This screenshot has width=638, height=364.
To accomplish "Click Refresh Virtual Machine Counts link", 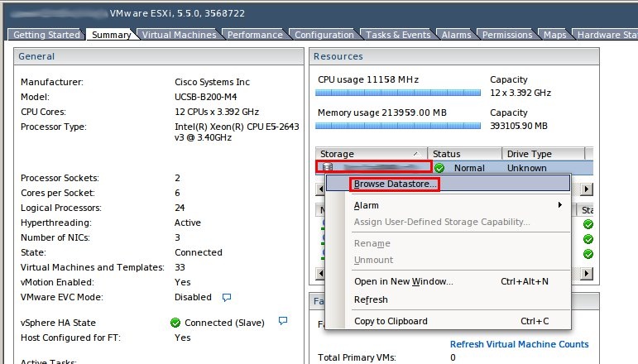I will (x=519, y=344).
